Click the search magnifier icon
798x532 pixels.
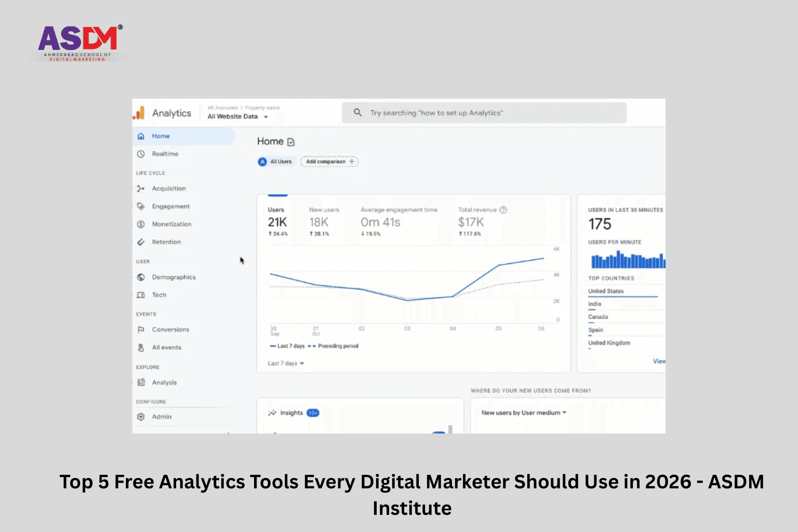pyautogui.click(x=358, y=112)
